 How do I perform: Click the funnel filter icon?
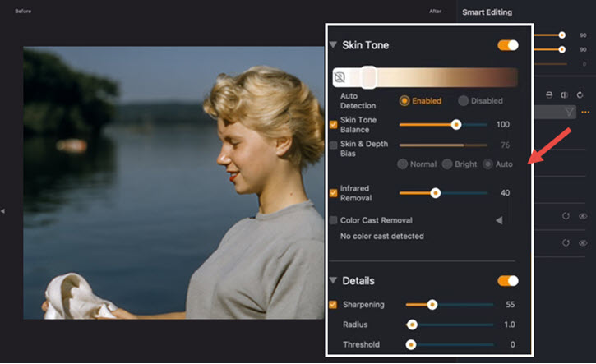coord(569,112)
